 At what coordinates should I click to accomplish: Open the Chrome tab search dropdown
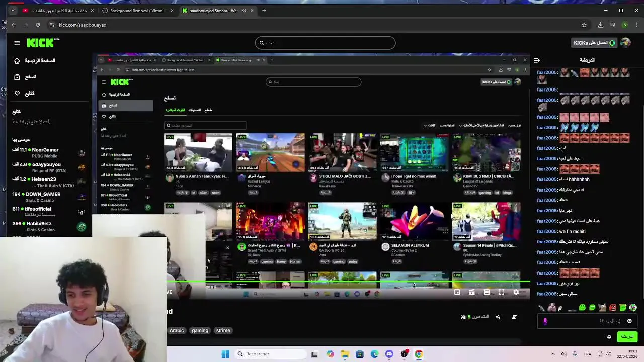tap(13, 11)
